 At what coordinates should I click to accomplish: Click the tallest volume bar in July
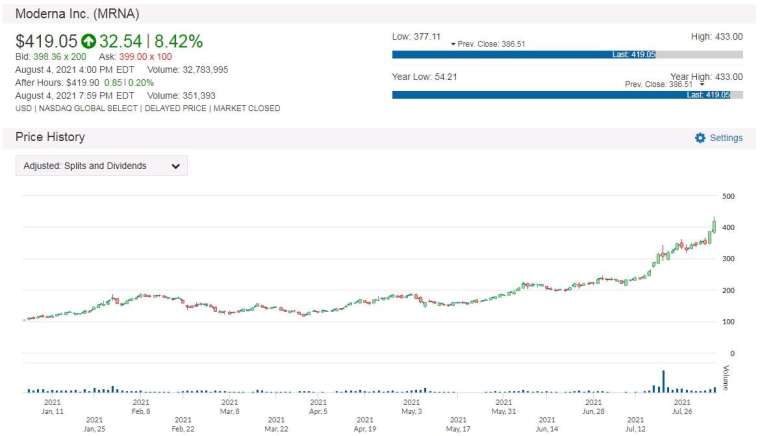664,381
